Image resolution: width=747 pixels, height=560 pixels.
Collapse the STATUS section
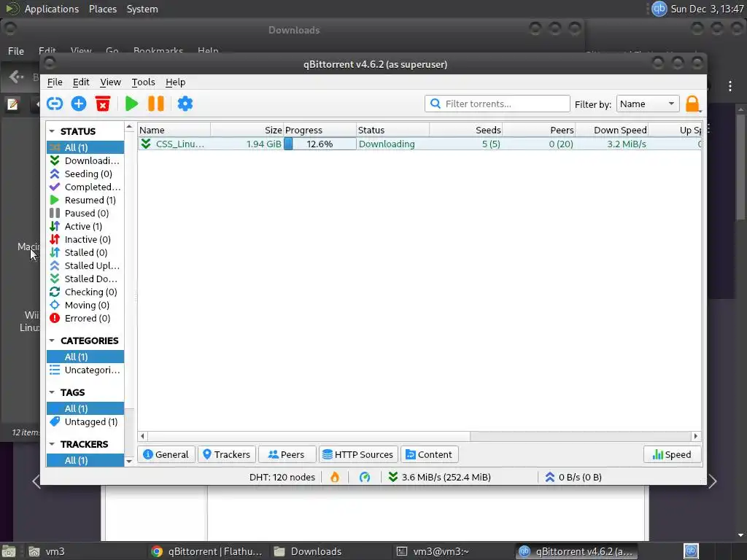52,131
